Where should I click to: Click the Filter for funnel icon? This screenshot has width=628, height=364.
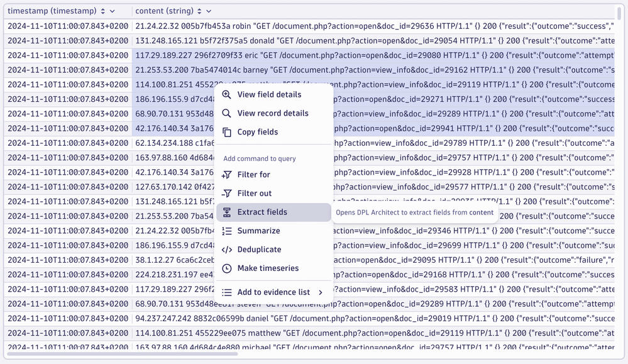pos(227,175)
